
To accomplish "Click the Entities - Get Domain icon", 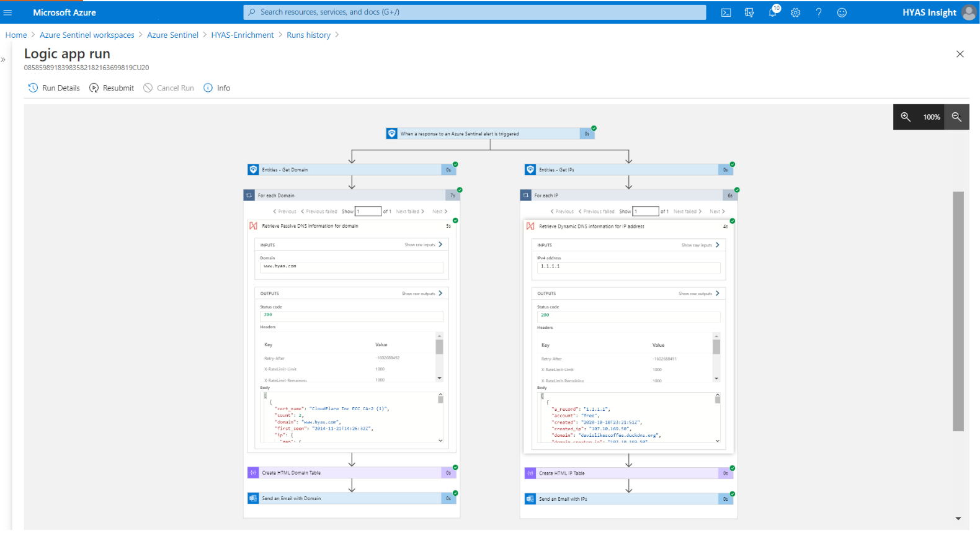I will (x=253, y=169).
